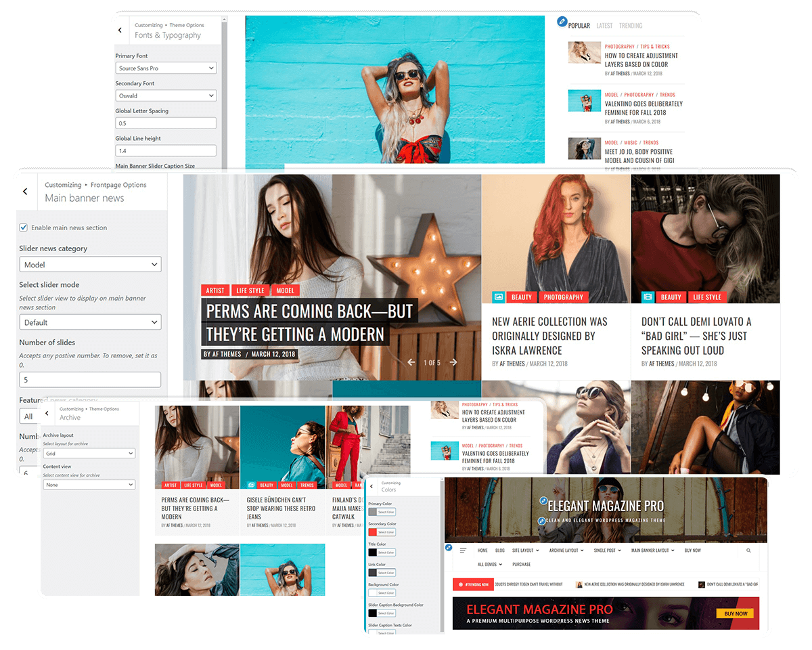The width and height of the screenshot is (812, 650).
Task: Open Archive layout Grid dropdown
Action: point(89,454)
